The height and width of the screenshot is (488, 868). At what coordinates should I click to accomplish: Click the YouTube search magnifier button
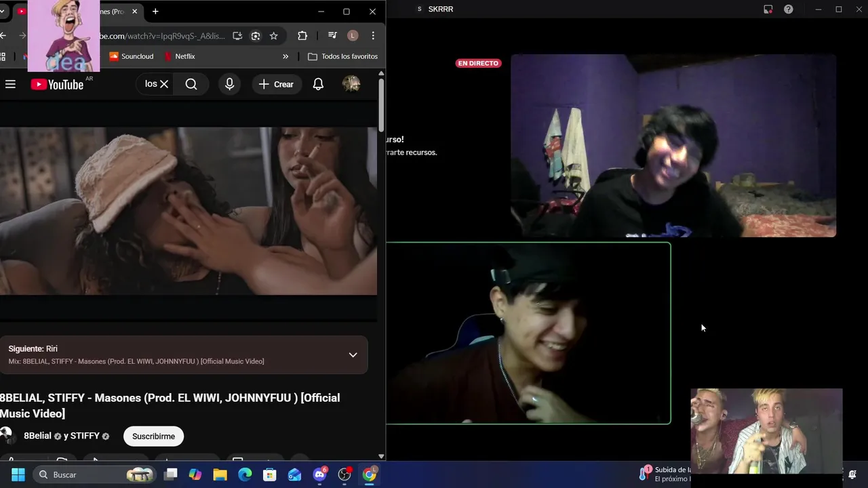point(191,84)
